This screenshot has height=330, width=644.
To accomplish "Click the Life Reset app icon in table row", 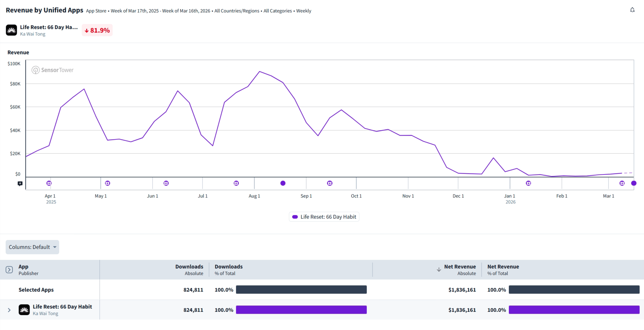I will tap(24, 310).
